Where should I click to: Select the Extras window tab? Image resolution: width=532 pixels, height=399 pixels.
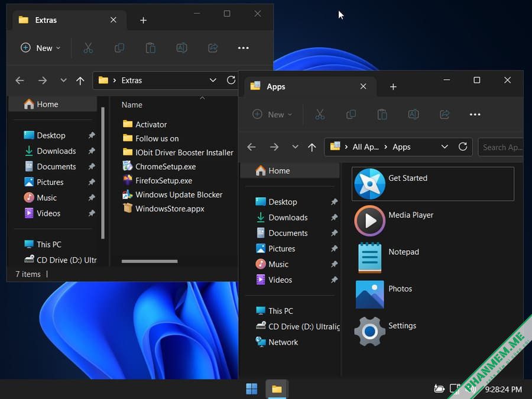[70, 20]
